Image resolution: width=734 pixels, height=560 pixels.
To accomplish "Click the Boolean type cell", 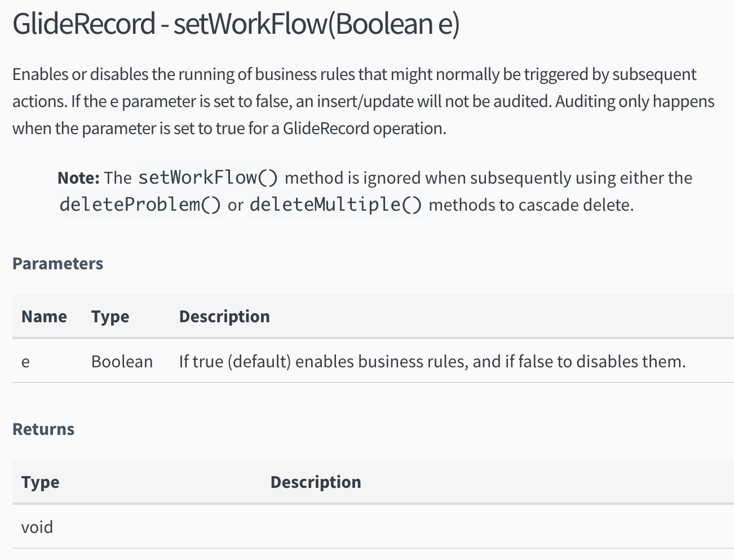I will point(122,362).
